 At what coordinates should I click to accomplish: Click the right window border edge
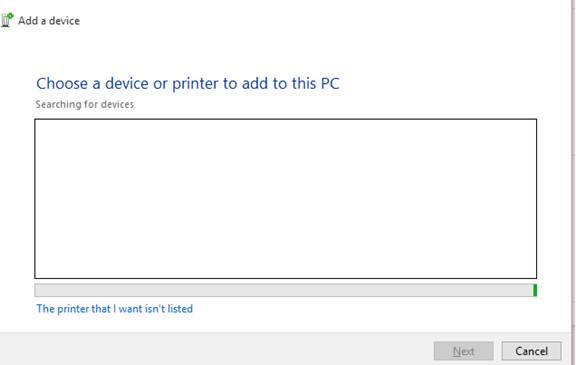(x=572, y=182)
